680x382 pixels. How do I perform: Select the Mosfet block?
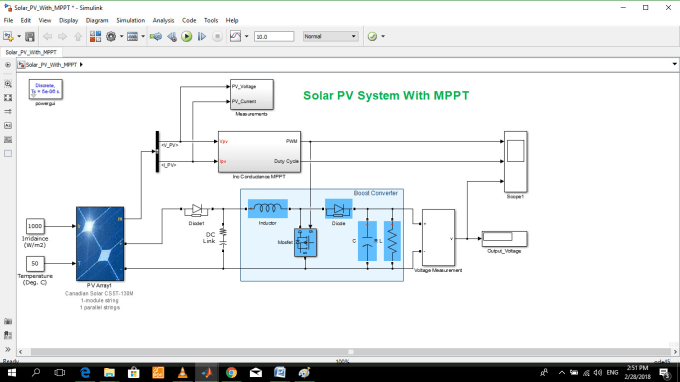(305, 243)
